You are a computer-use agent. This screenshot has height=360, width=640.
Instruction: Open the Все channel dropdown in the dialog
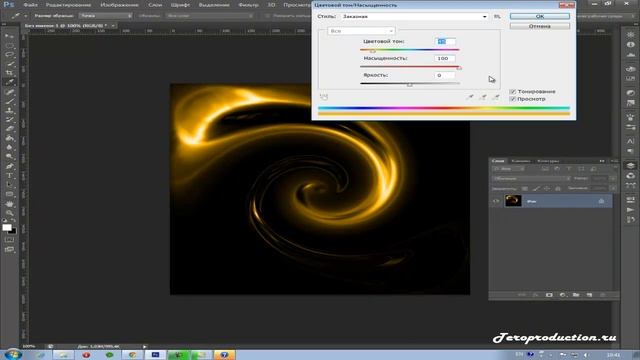361,31
